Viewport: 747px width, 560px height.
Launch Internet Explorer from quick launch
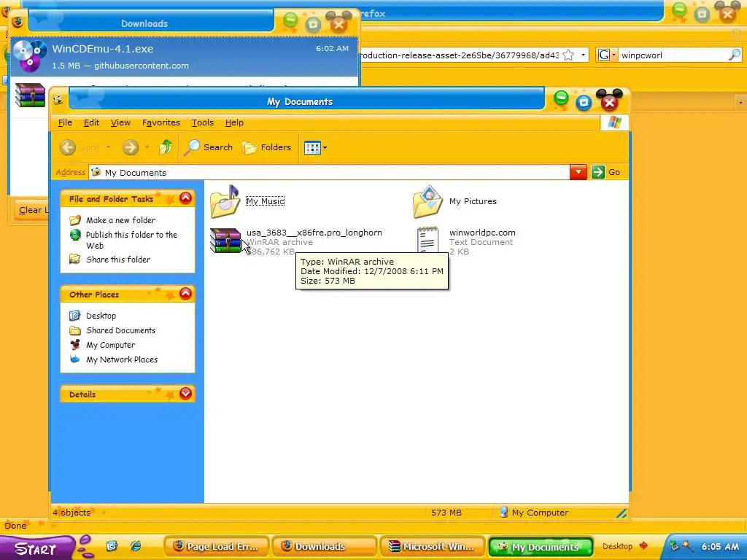[136, 545]
